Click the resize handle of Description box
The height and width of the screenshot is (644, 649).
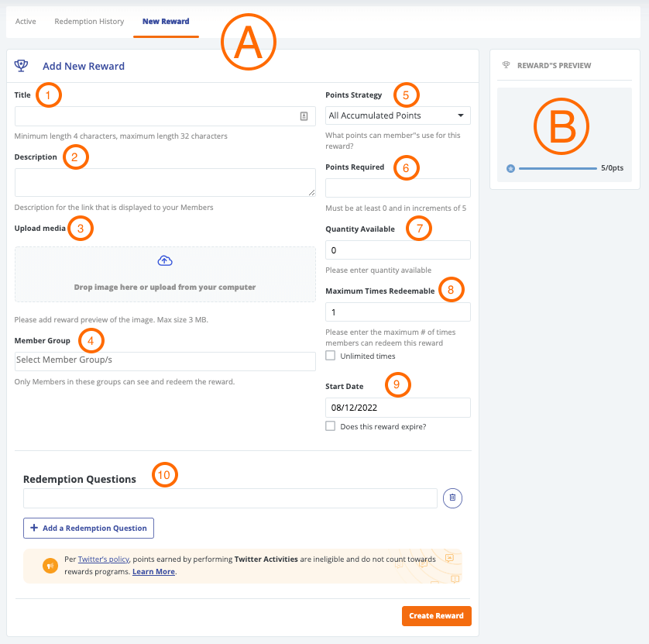(x=311, y=192)
